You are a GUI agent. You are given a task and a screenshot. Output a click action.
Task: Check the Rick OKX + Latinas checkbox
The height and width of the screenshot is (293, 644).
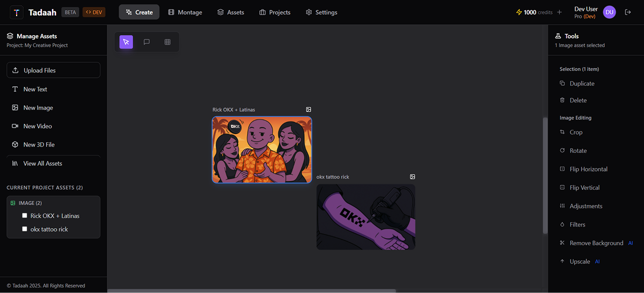[25, 216]
